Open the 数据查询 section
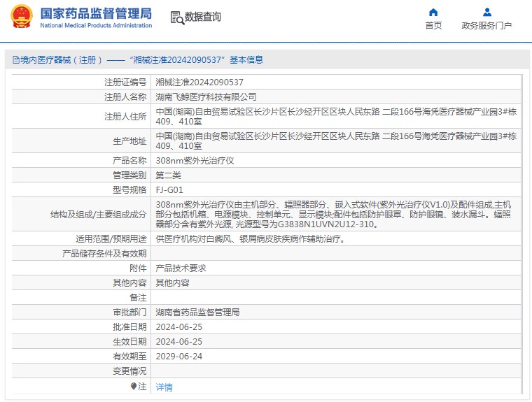 click(203, 17)
